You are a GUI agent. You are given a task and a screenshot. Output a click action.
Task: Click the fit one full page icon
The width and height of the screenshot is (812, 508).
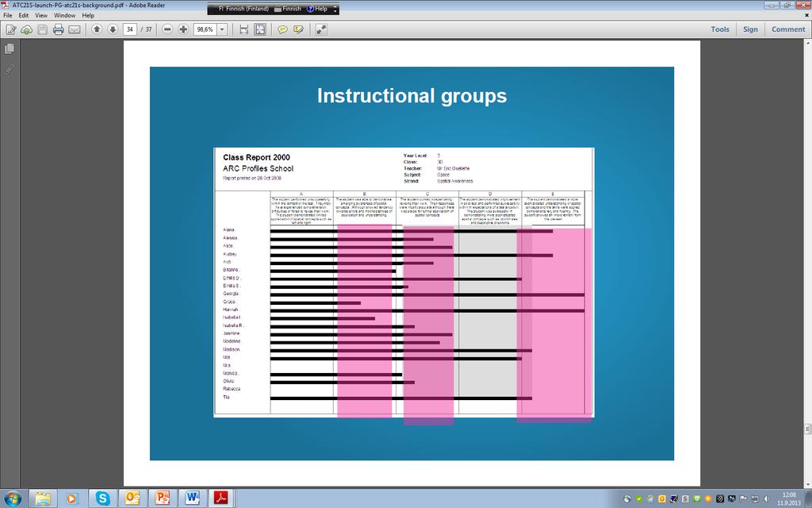[x=260, y=29]
